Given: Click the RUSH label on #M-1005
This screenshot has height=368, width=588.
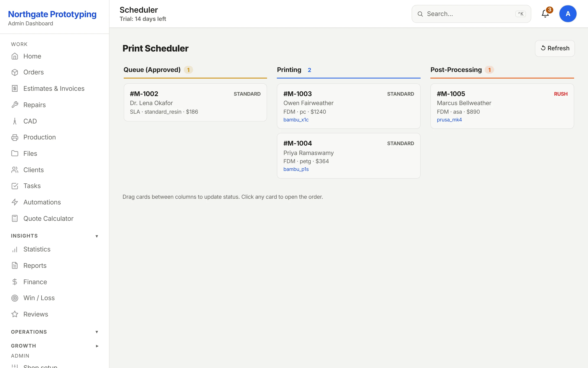Looking at the screenshot, I should pos(561,94).
